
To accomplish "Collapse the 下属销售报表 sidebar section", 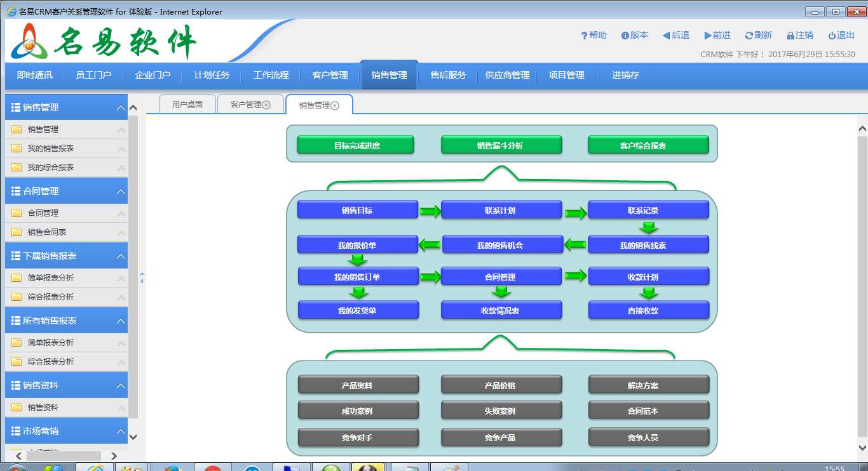I will tap(121, 256).
